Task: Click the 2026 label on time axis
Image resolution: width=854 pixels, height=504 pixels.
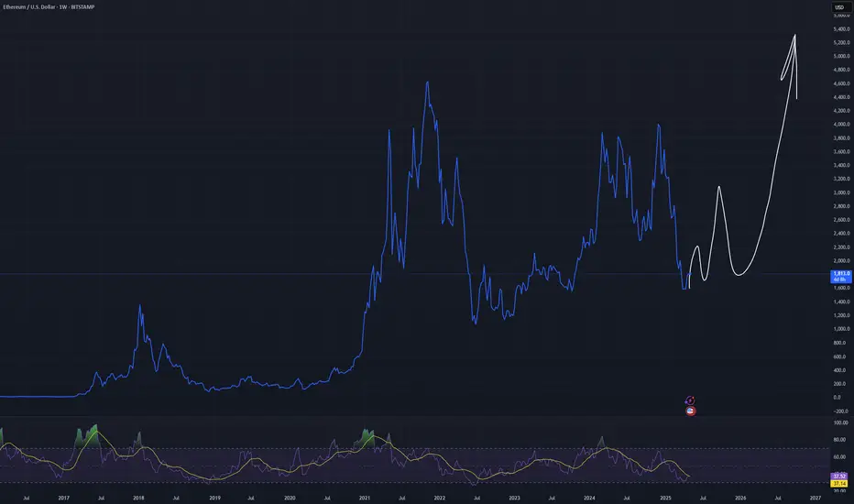Action: tap(740, 498)
